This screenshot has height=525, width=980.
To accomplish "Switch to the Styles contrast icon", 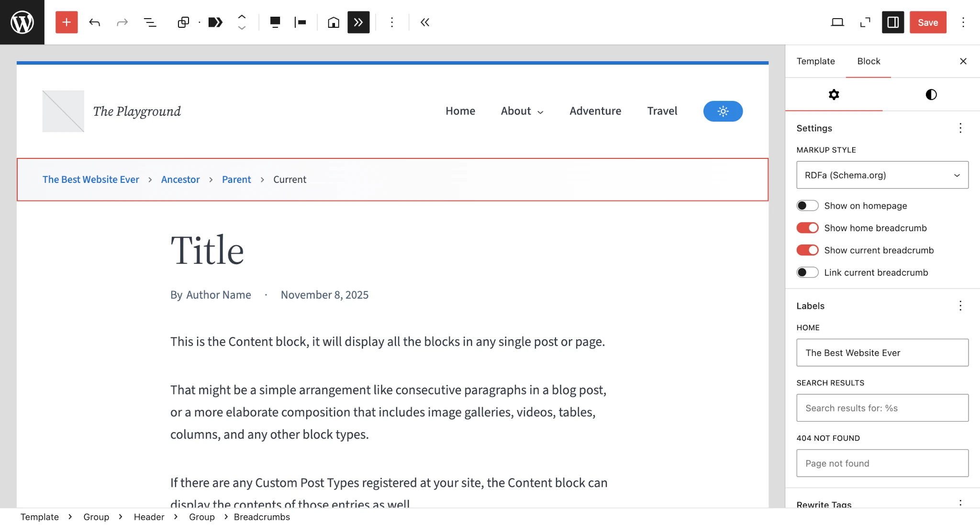I will [x=930, y=94].
